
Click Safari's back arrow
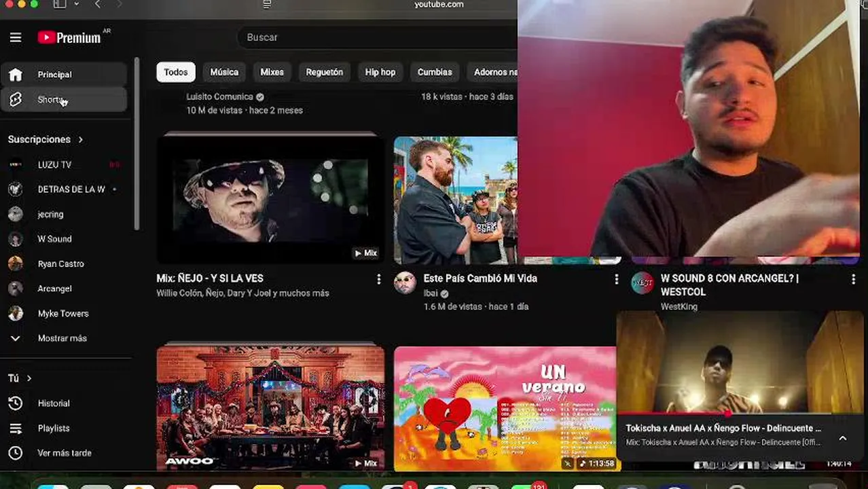coord(98,4)
